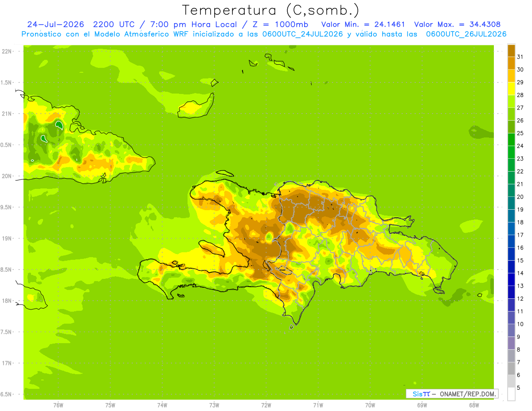
Task: Select the legend value '25'
Action: click(x=520, y=133)
